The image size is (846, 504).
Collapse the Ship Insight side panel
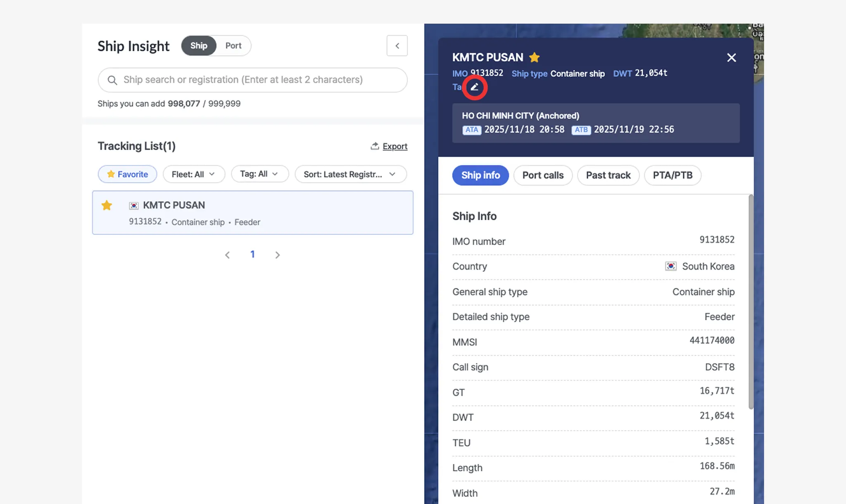[x=397, y=46]
